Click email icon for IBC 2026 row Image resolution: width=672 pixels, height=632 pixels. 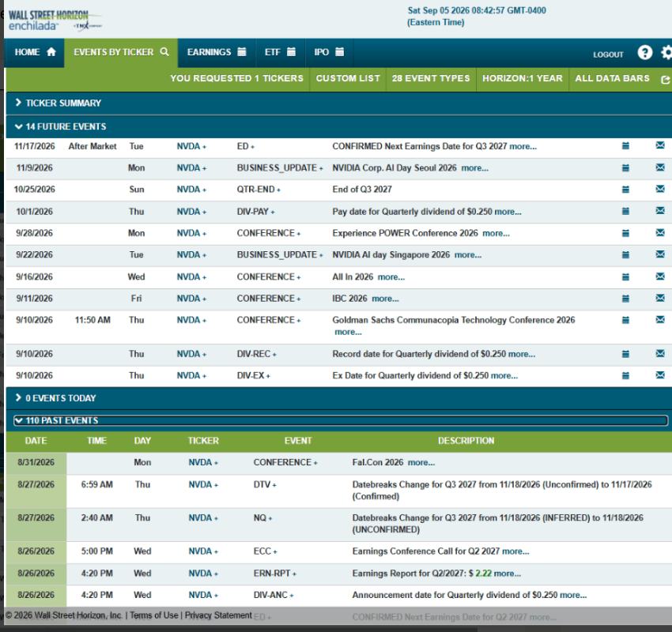point(660,298)
